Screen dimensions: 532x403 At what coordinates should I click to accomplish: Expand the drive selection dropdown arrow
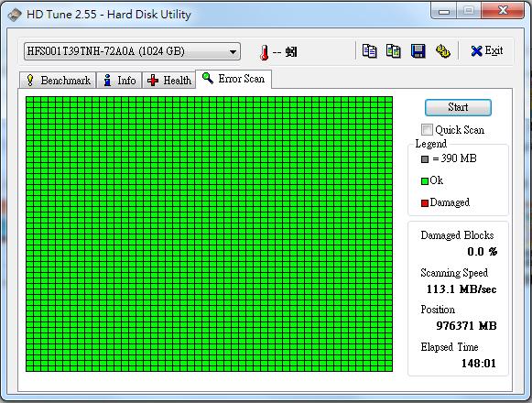(x=233, y=52)
